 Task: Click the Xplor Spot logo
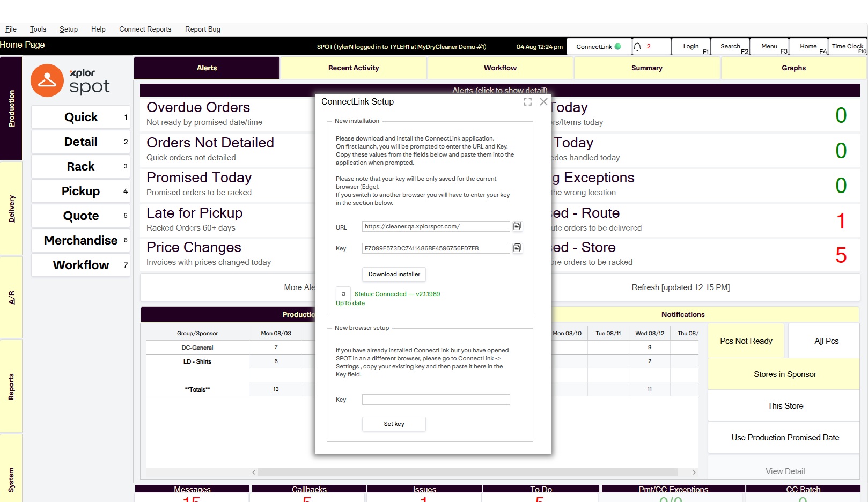[71, 80]
